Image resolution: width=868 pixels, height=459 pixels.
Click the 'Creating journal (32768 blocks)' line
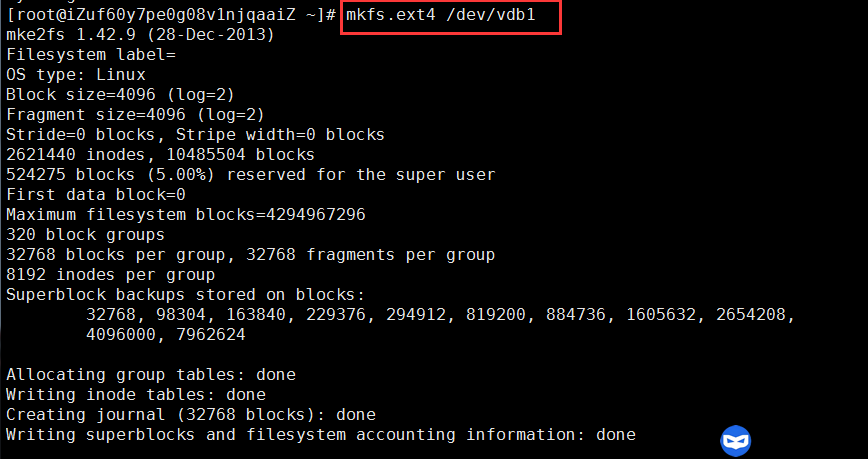[190, 414]
